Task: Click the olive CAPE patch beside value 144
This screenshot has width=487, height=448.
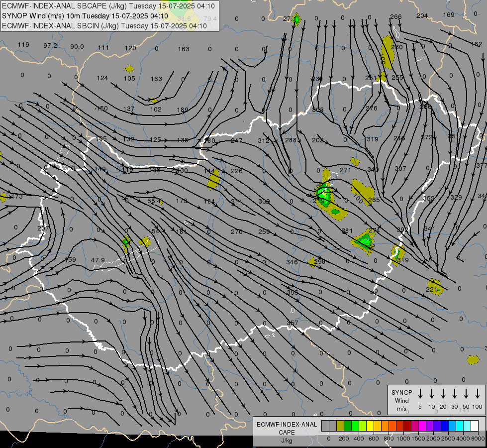Action: [214, 180]
